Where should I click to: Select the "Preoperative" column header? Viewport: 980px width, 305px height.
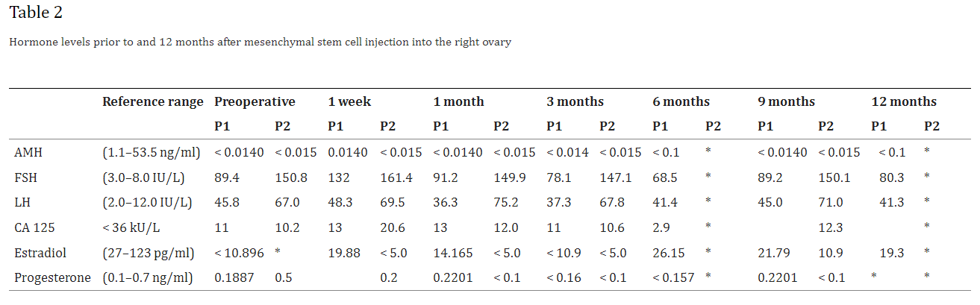(255, 101)
